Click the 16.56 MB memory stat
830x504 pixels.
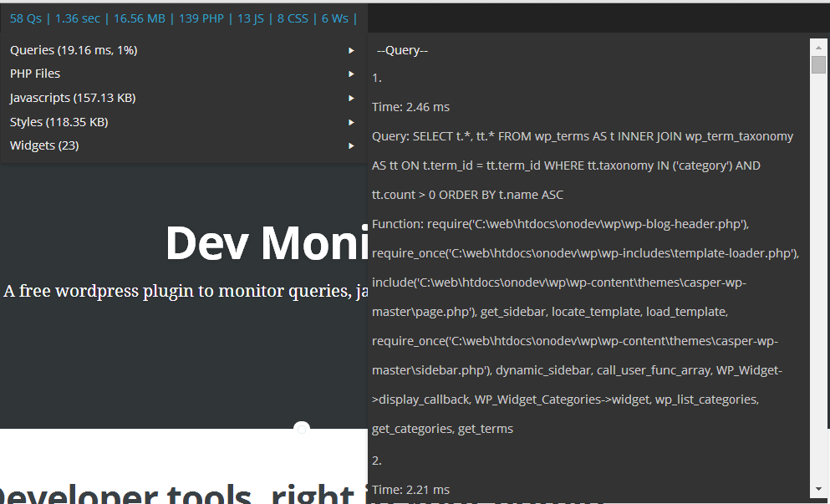pos(140,18)
